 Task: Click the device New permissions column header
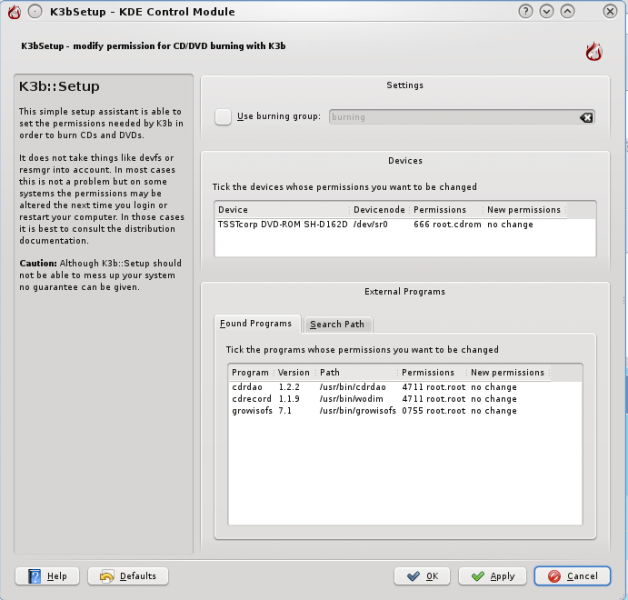tap(524, 209)
